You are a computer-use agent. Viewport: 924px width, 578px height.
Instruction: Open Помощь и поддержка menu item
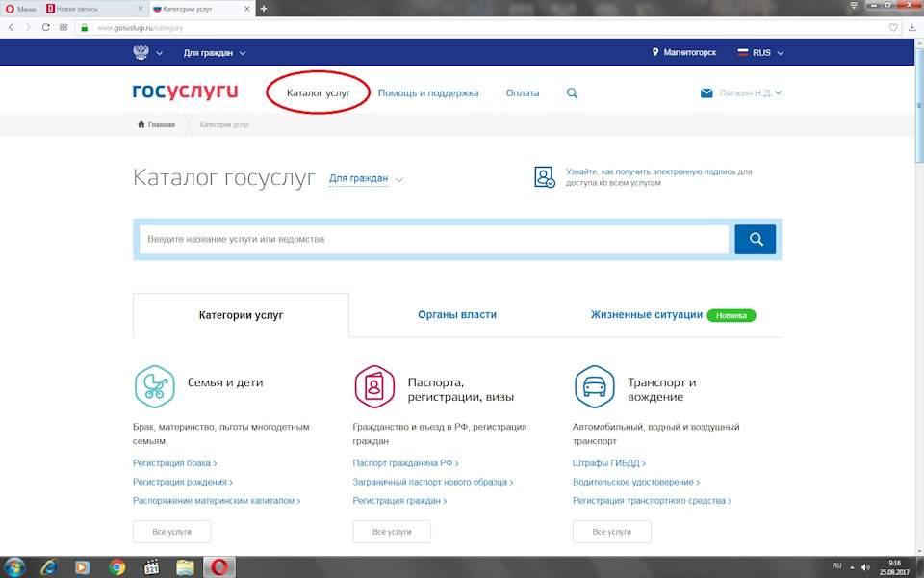(x=427, y=93)
